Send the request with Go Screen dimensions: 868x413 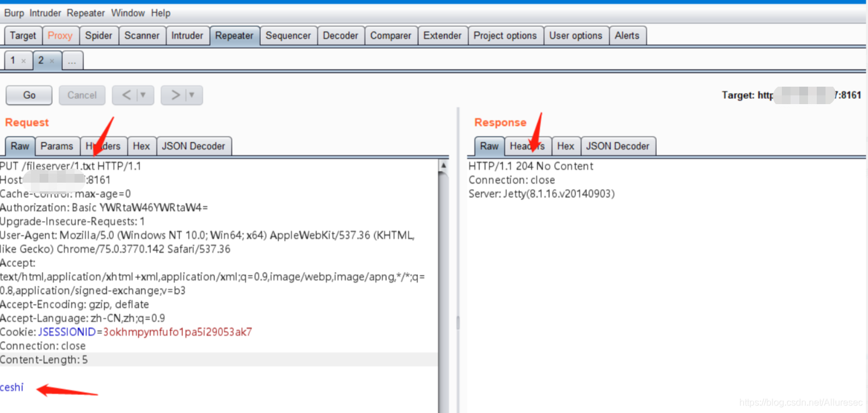[29, 95]
